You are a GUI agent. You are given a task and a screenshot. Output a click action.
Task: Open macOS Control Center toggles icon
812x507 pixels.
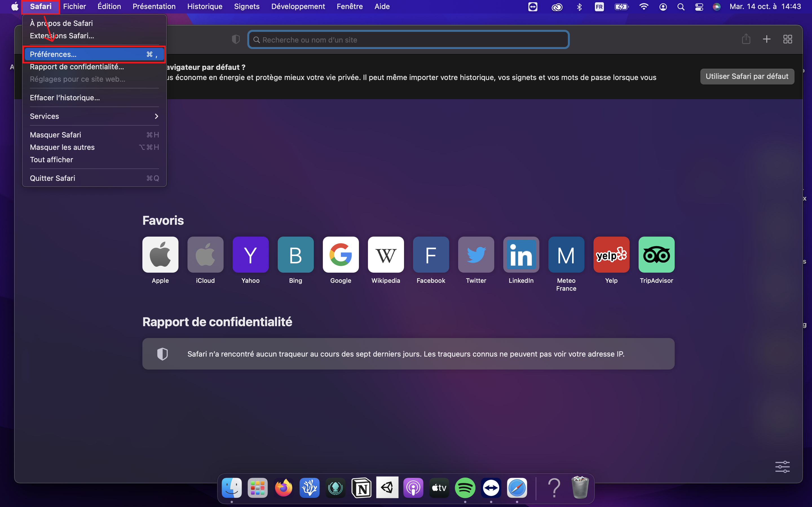pos(699,7)
